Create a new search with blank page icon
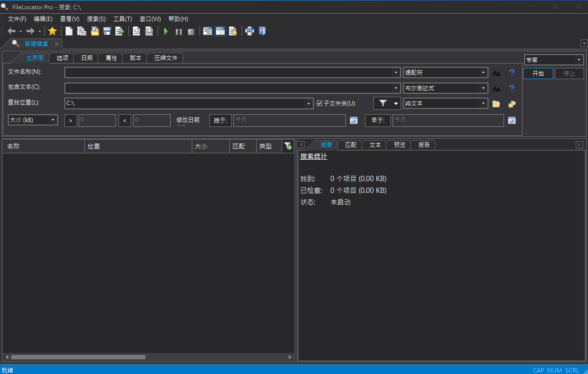Viewport: 588px width, 374px height. point(69,31)
